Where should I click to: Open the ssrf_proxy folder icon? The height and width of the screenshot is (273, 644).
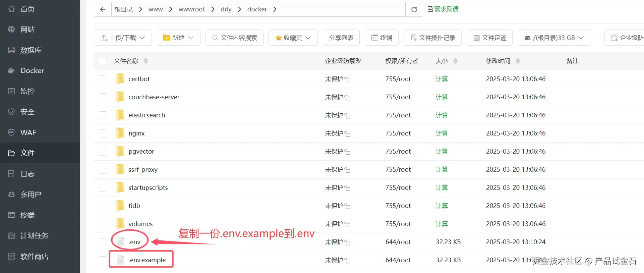[120, 169]
